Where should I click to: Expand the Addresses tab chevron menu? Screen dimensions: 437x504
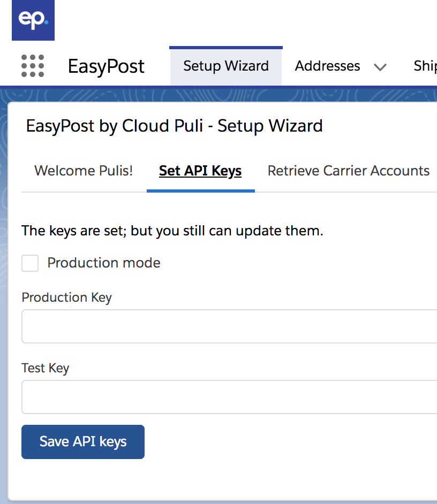pyautogui.click(x=380, y=67)
